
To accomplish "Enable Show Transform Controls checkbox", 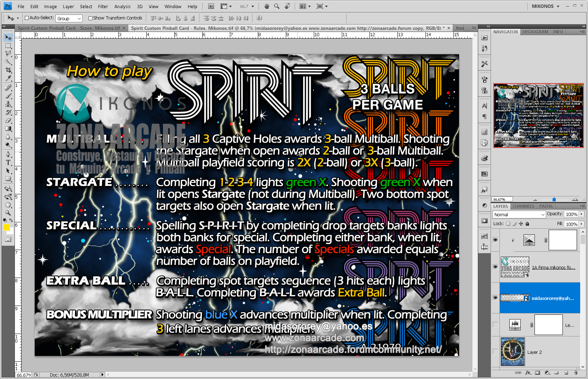I will [90, 18].
